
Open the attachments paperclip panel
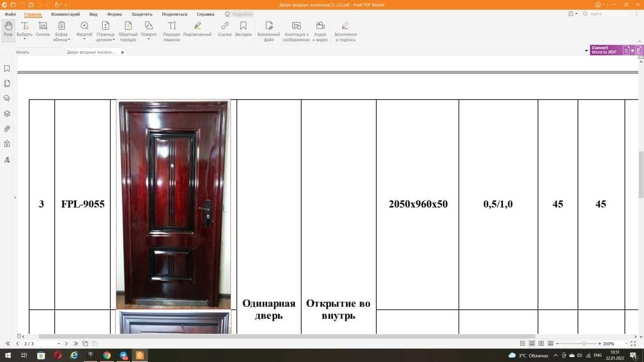coord(7,129)
